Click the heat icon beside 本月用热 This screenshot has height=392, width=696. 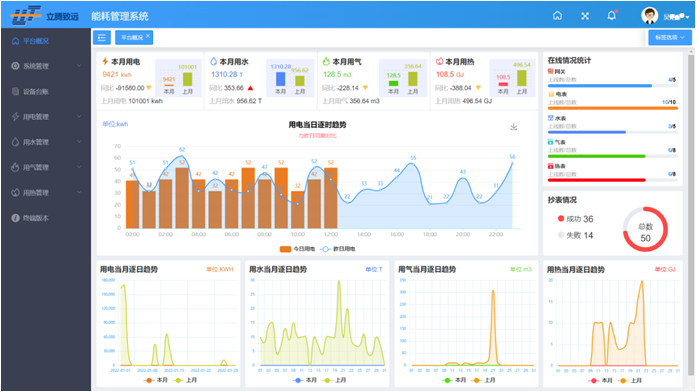coord(439,61)
